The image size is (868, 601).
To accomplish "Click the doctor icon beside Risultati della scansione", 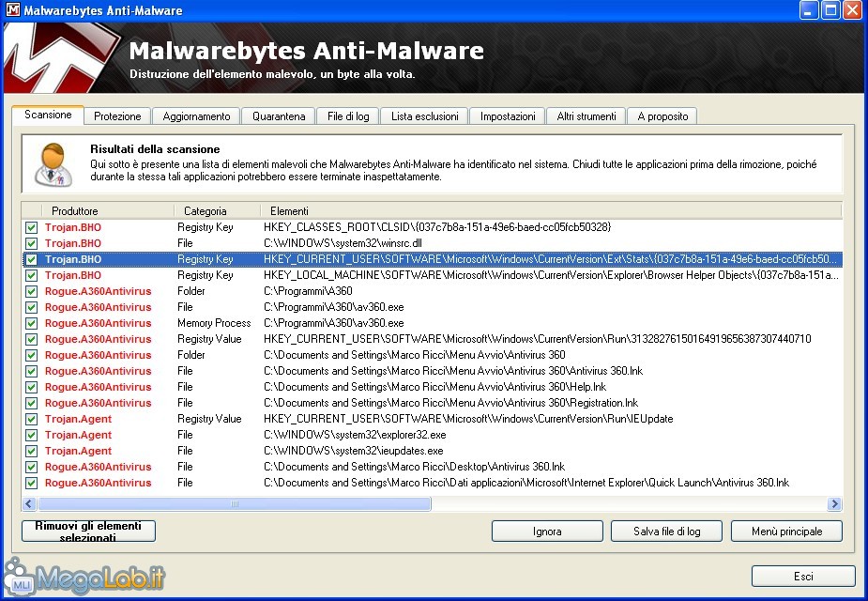I will pyautogui.click(x=53, y=165).
